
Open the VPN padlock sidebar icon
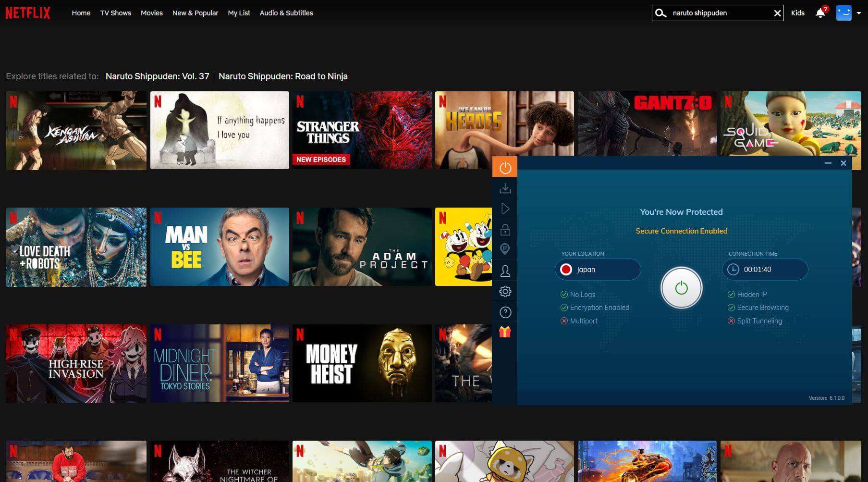[x=505, y=230]
